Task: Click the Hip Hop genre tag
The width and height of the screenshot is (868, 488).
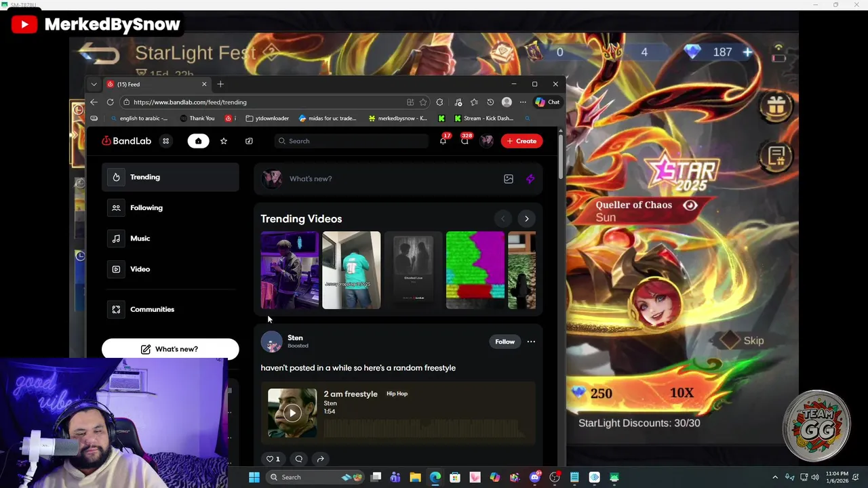Action: coord(397,394)
